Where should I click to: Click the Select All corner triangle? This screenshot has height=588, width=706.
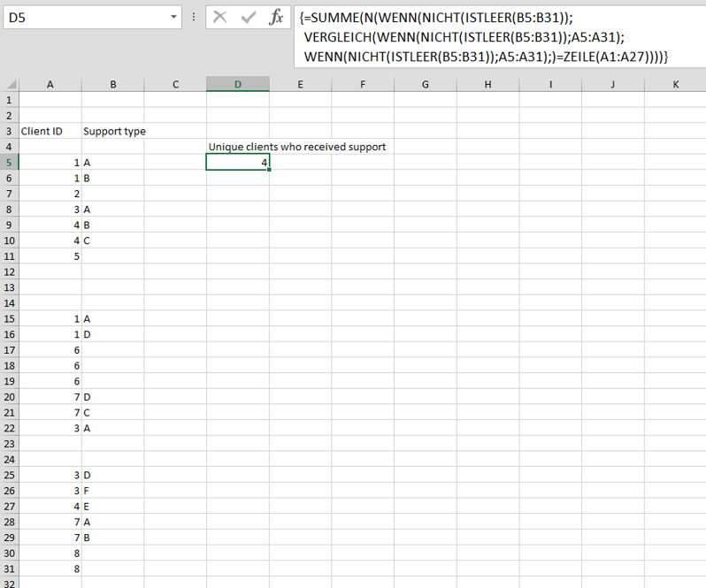[x=10, y=84]
